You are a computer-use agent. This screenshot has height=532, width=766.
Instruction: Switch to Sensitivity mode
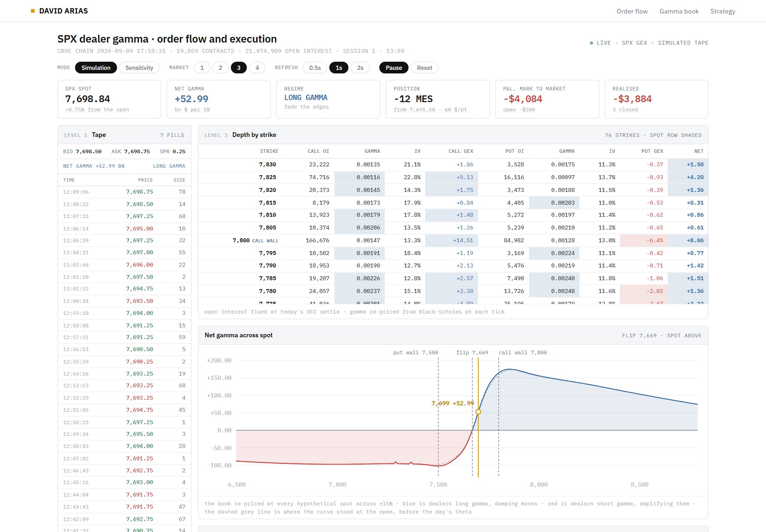(139, 68)
